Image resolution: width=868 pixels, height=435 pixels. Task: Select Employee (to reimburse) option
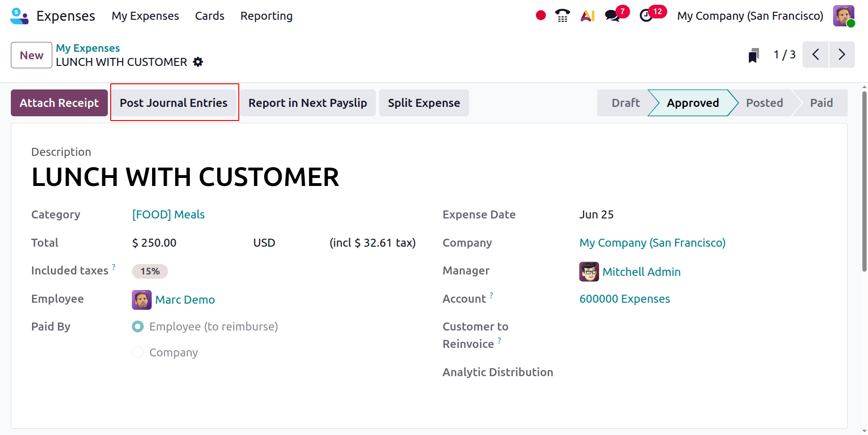138,327
